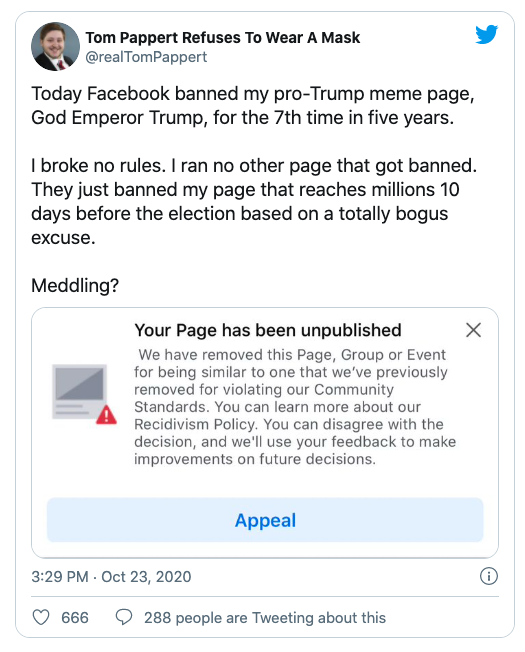Click the Your Page has been unpublished heading

(x=268, y=330)
